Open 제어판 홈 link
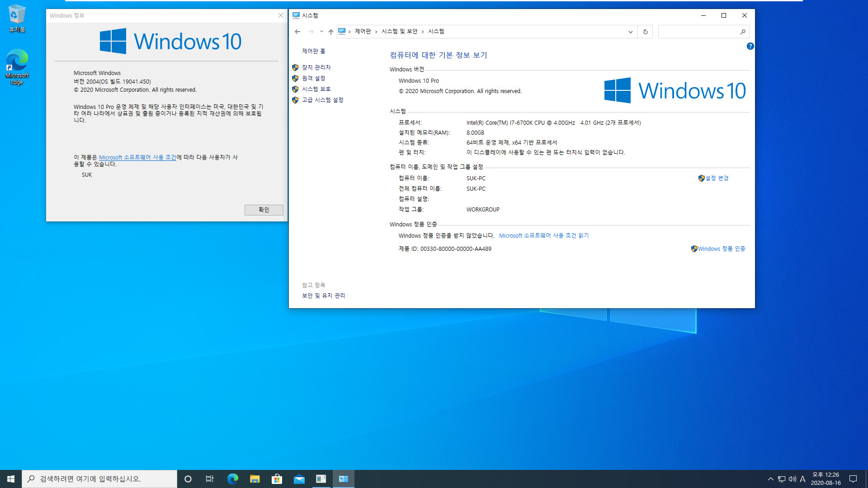This screenshot has width=868, height=488. point(314,51)
